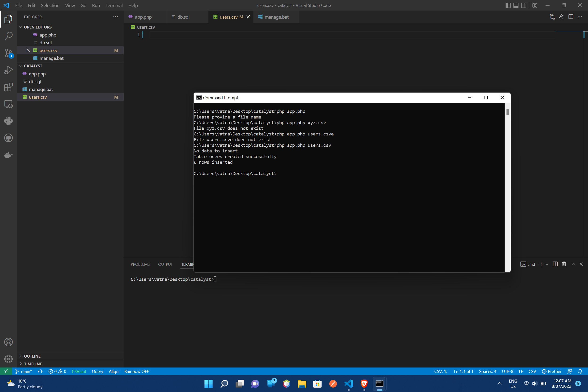Open the Source Control view
The width and height of the screenshot is (588, 392).
[8, 53]
